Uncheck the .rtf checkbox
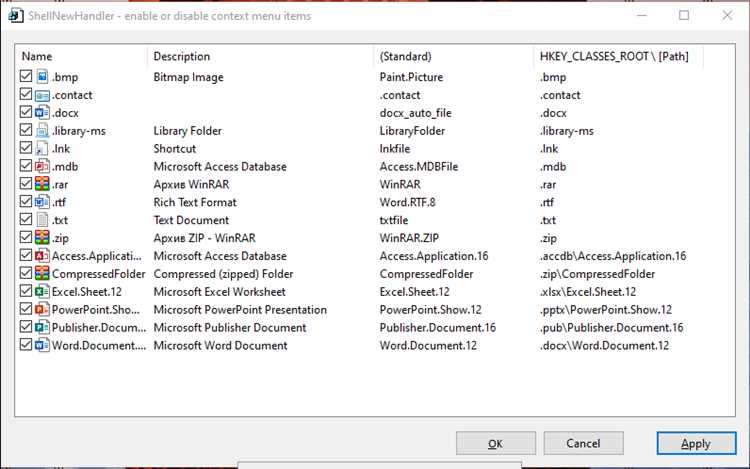750x469 pixels. click(x=26, y=201)
